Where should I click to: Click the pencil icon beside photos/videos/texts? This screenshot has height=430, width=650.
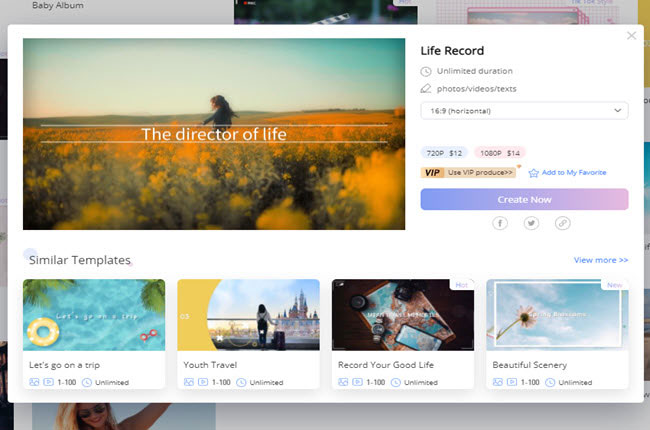[426, 88]
